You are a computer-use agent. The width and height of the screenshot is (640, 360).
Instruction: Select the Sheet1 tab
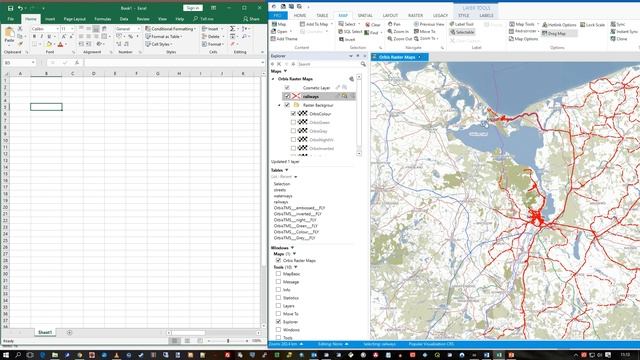coord(45,333)
